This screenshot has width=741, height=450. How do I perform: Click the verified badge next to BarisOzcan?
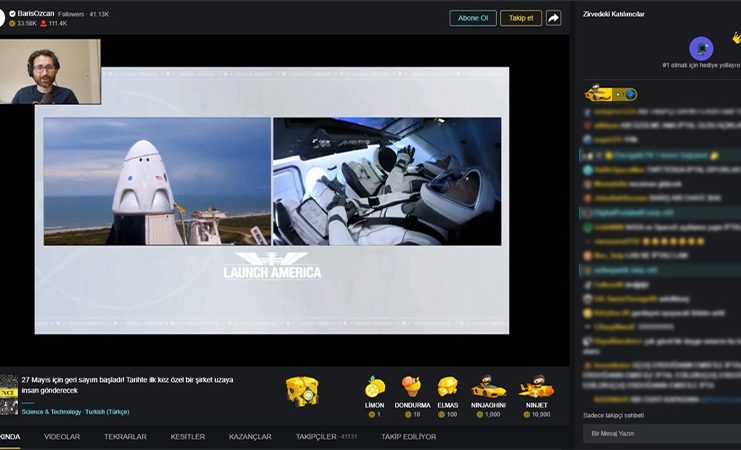(x=12, y=14)
